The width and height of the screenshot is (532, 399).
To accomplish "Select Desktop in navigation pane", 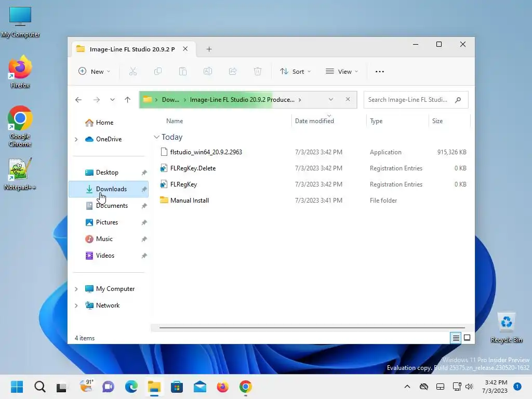I will [x=109, y=172].
